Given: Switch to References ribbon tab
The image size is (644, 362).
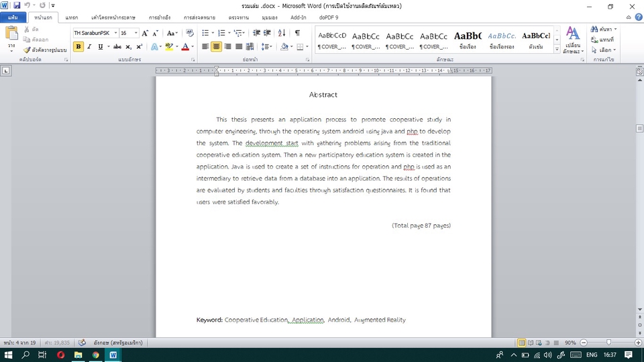Looking at the screenshot, I should pos(160,17).
